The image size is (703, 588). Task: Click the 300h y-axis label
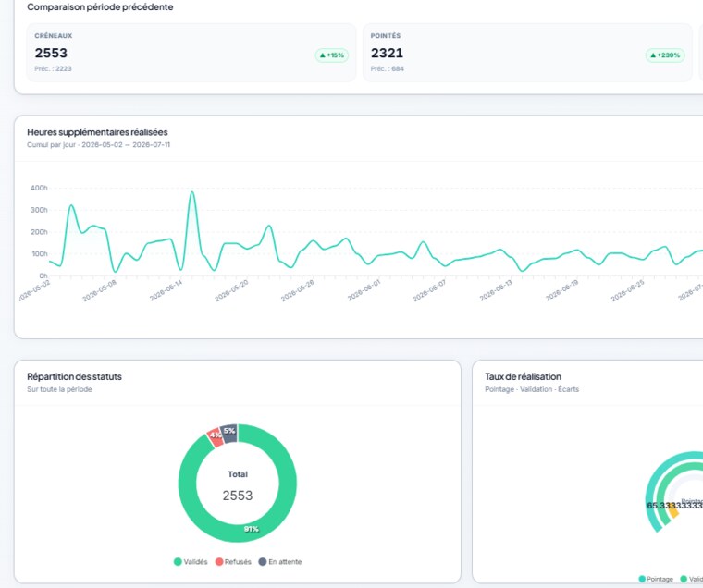tap(39, 210)
